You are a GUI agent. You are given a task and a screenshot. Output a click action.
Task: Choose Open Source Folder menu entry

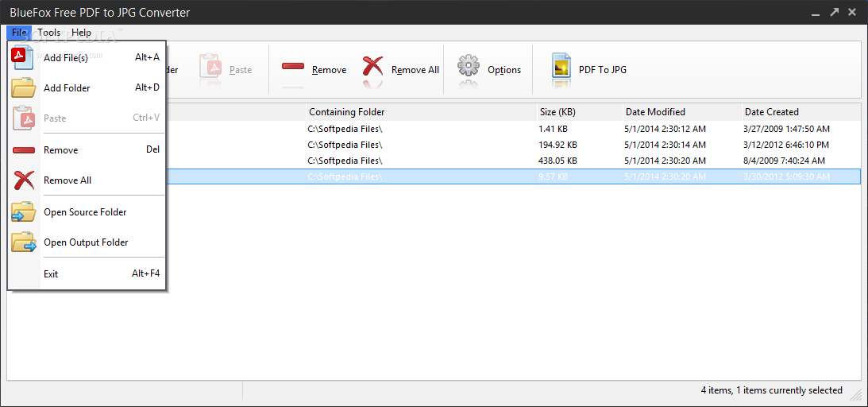click(x=87, y=212)
